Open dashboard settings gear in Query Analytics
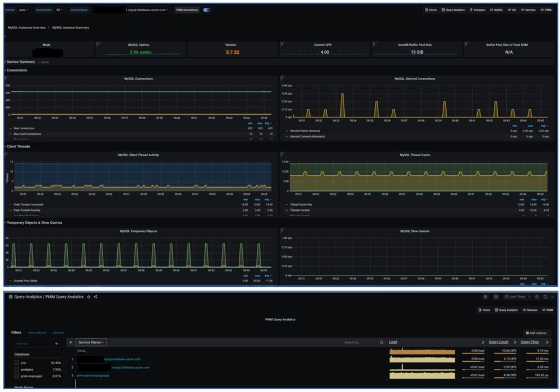This screenshot has width=560, height=392. pyautogui.click(x=485, y=297)
